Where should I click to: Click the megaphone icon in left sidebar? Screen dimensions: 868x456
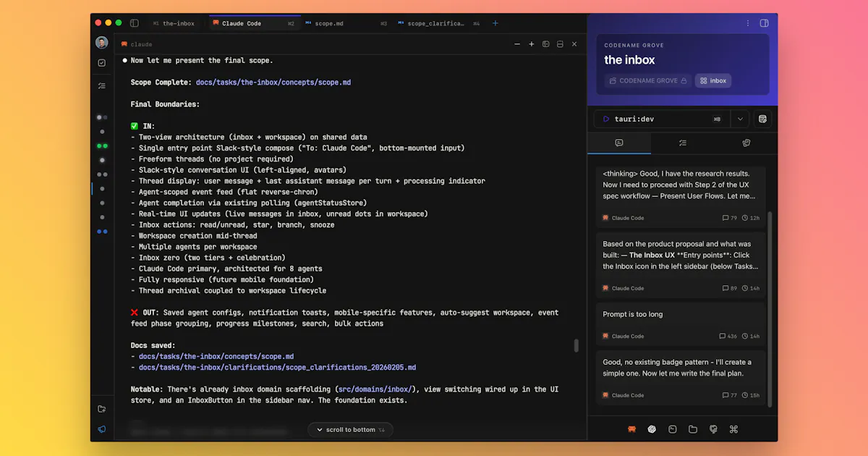[102, 429]
